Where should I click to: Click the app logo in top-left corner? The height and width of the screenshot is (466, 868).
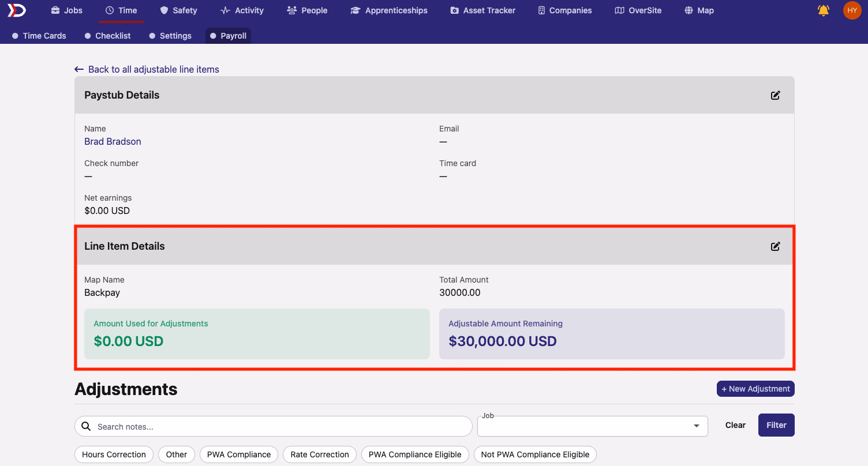pos(17,10)
